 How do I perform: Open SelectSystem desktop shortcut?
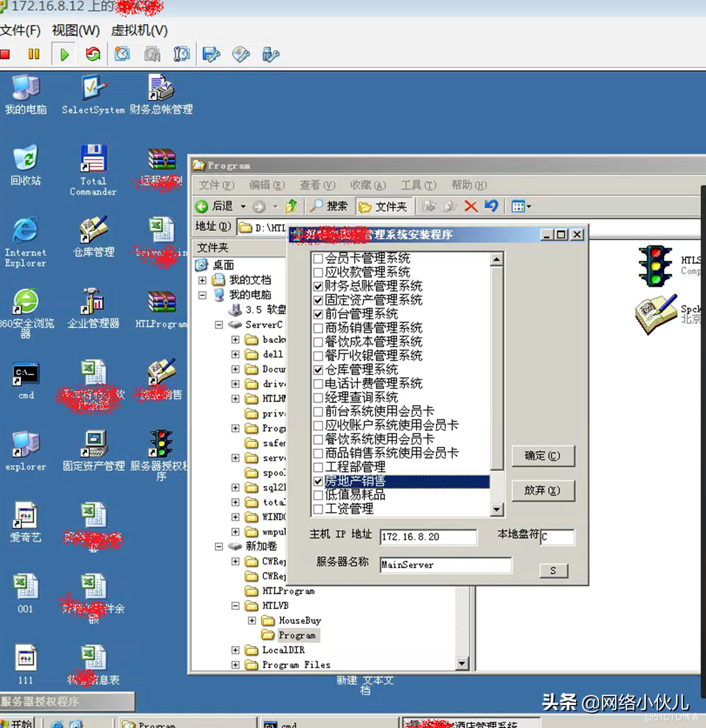click(93, 95)
